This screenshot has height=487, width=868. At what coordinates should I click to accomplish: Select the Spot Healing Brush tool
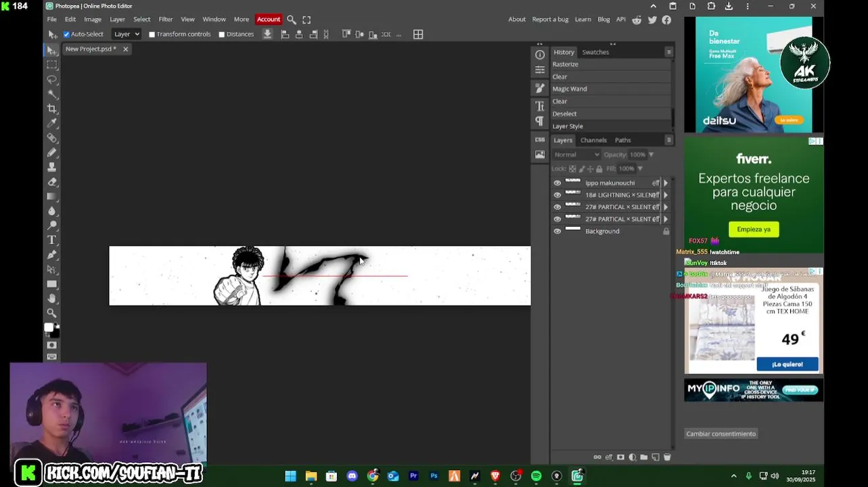[51, 138]
